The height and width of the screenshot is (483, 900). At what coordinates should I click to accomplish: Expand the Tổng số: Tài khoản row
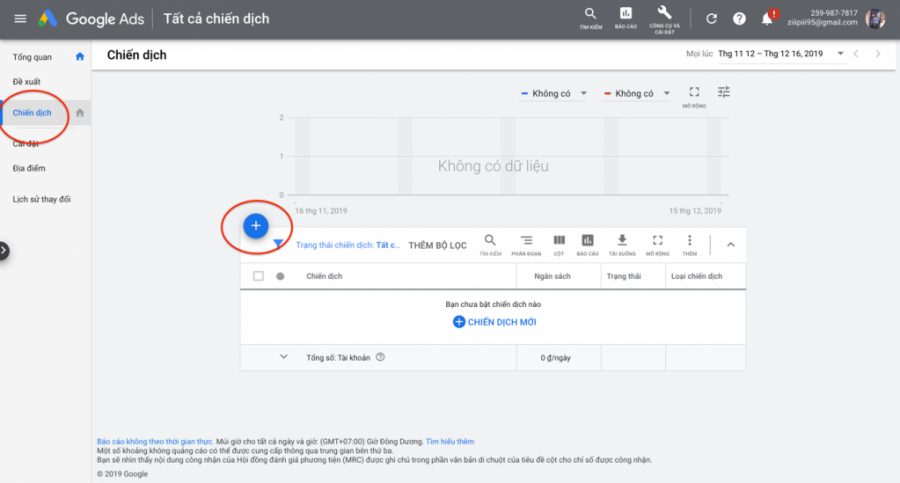coord(284,357)
